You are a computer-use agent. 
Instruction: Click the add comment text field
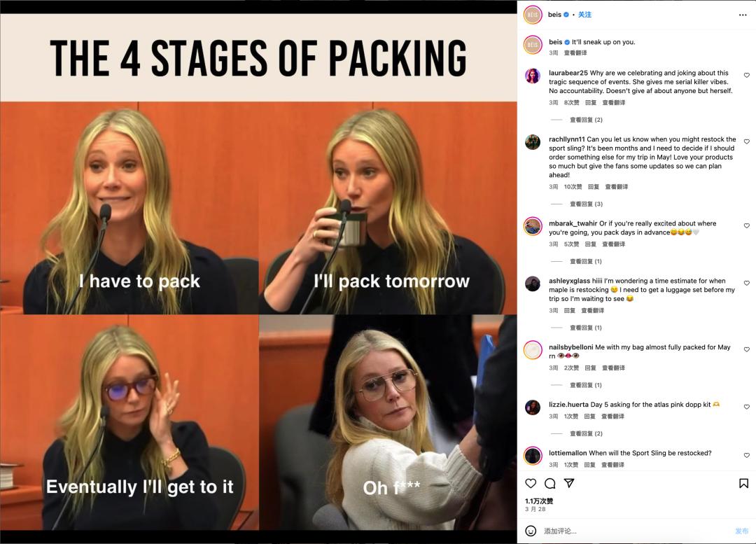point(630,531)
